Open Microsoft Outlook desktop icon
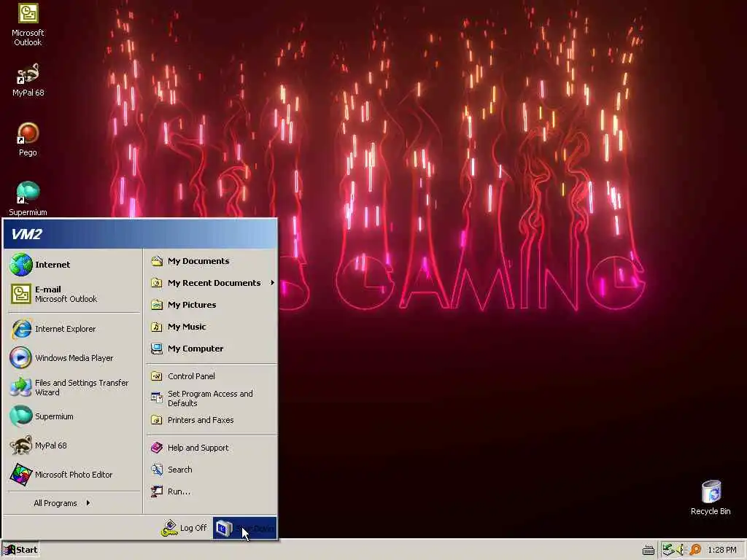This screenshot has height=560, width=747. [28, 24]
